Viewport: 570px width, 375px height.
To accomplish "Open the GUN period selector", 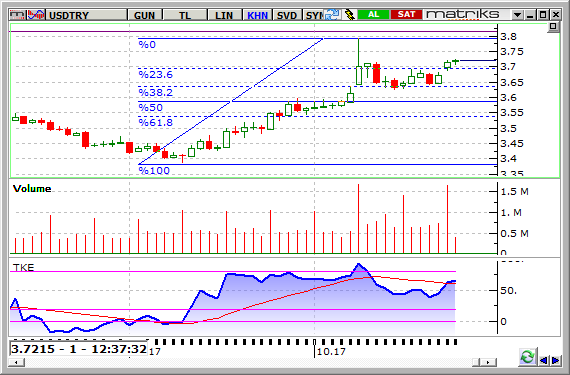I will pyautogui.click(x=144, y=15).
